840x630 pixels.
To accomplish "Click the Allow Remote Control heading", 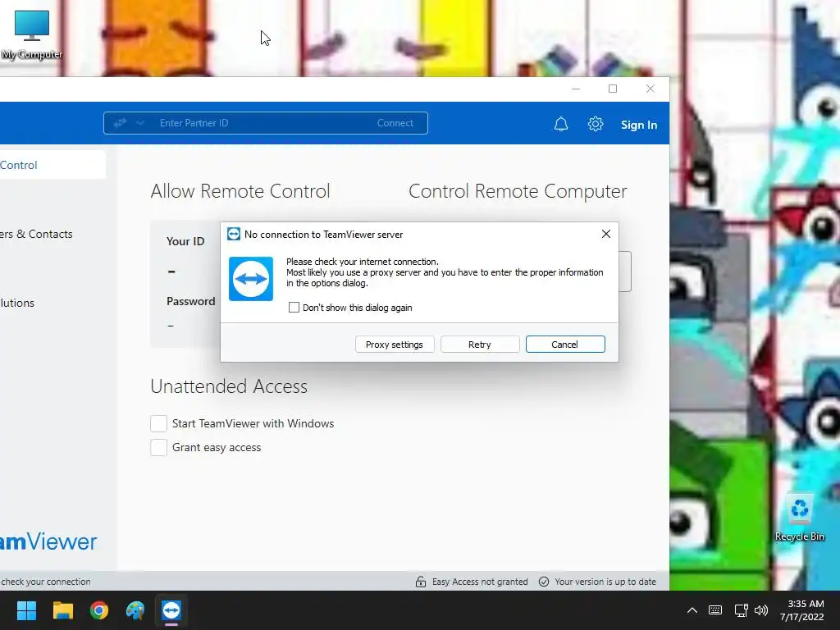I will point(240,191).
